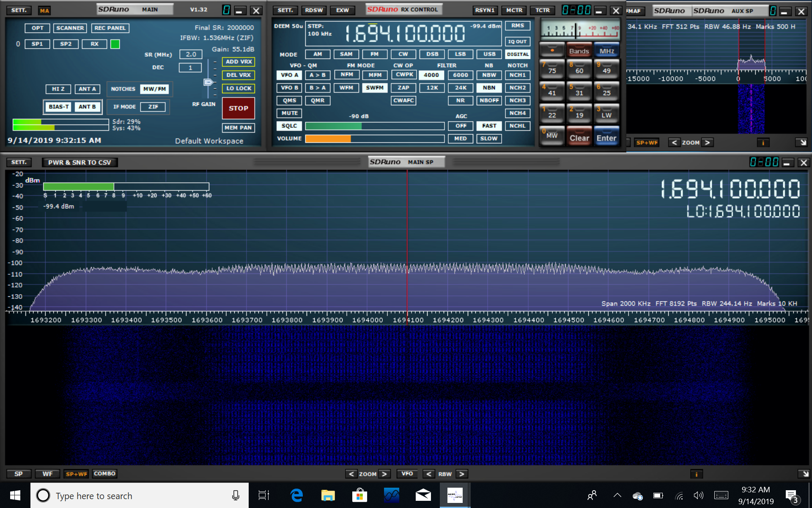Open the SCANNER panel
The image size is (812, 508).
70,28
